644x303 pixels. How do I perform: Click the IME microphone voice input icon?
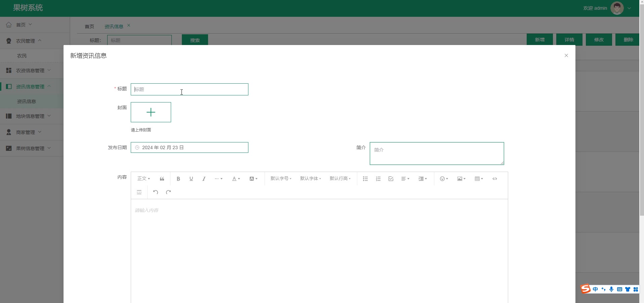click(611, 289)
